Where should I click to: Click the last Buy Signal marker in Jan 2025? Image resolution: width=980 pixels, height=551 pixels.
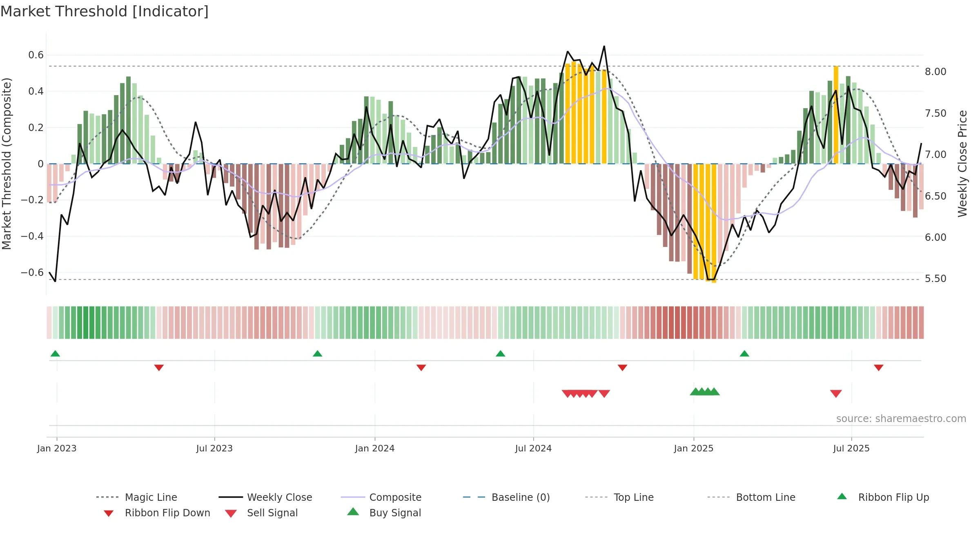pos(714,391)
